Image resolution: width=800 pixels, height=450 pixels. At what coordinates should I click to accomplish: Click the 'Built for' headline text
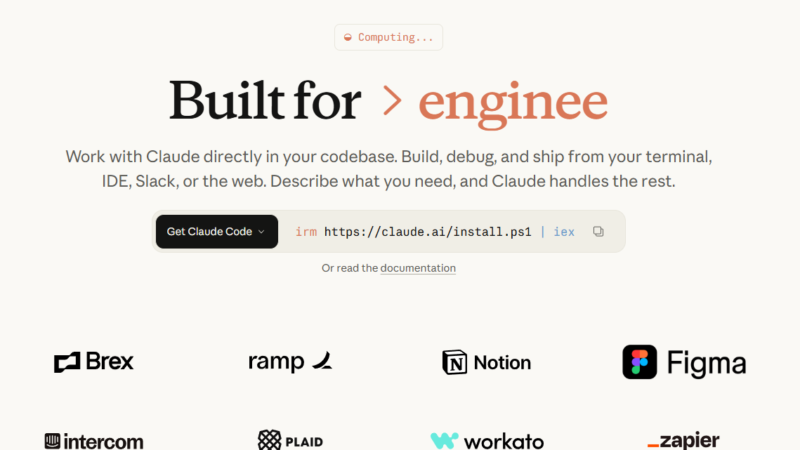pos(265,101)
